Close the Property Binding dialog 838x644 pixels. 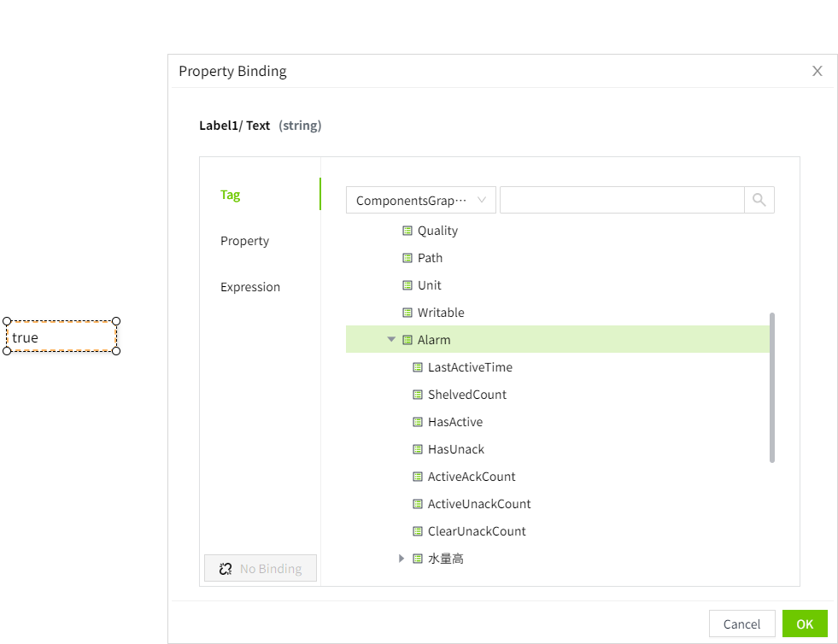817,71
